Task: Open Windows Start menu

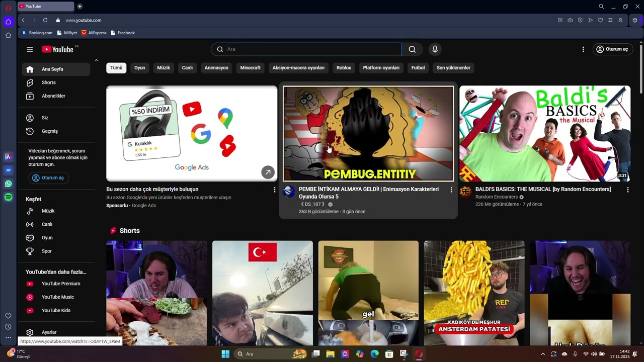Action: tap(225, 354)
